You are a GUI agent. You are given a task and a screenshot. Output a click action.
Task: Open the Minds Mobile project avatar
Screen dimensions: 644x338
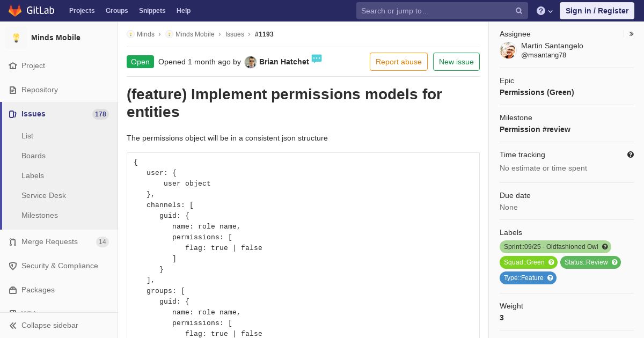[x=16, y=38]
